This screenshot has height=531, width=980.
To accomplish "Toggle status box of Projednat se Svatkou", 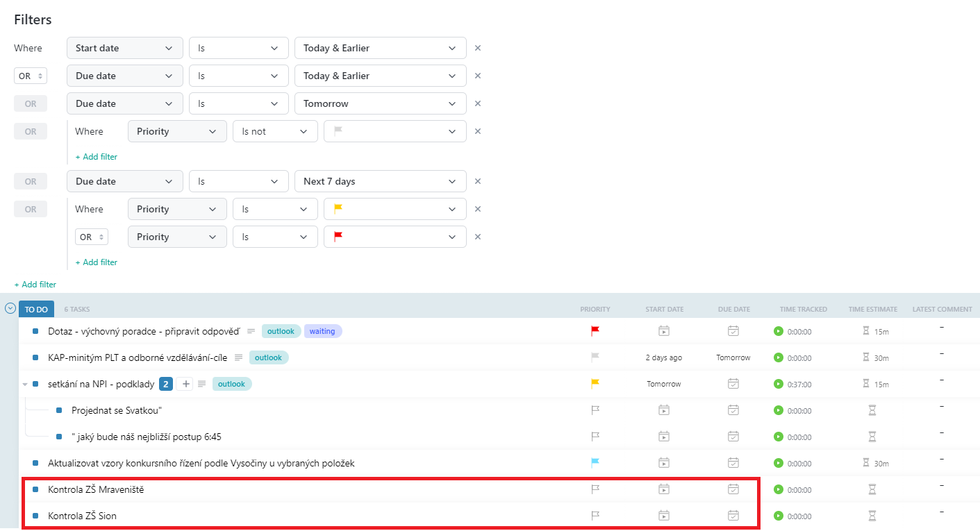I will click(x=59, y=410).
